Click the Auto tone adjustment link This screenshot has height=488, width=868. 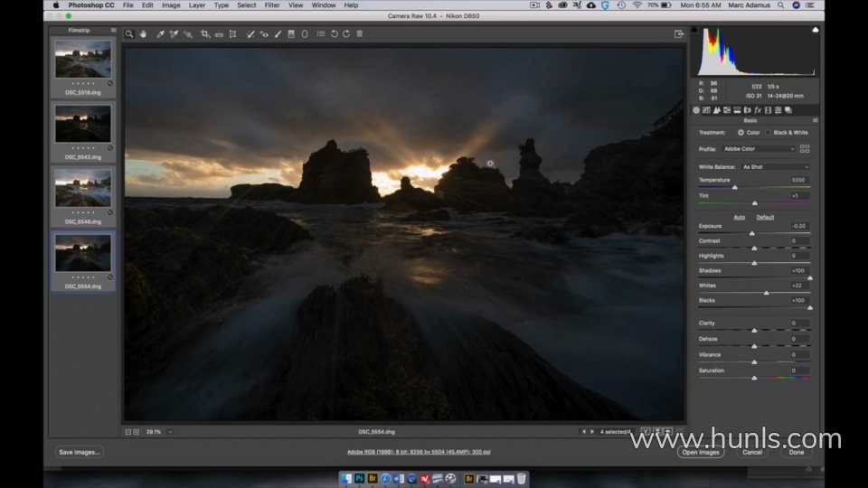(739, 217)
